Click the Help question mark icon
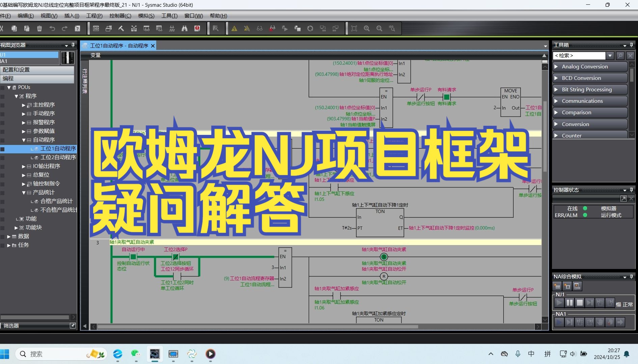 tap(77, 29)
